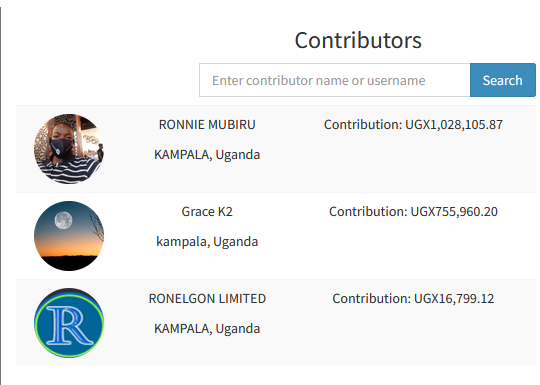Select Ronelgon Limited's KAMPALA, Uganda location text
The height and width of the screenshot is (385, 540).
click(x=207, y=329)
